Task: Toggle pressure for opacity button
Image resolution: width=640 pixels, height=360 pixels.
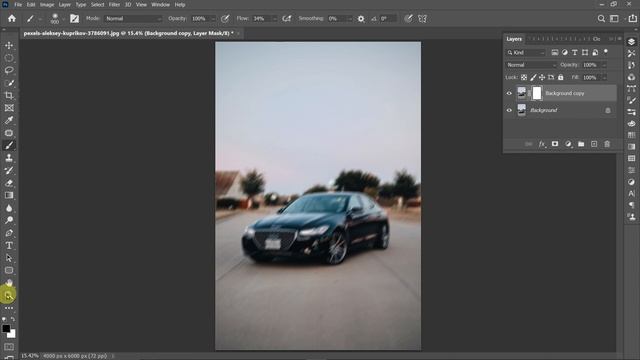Action: [225, 19]
